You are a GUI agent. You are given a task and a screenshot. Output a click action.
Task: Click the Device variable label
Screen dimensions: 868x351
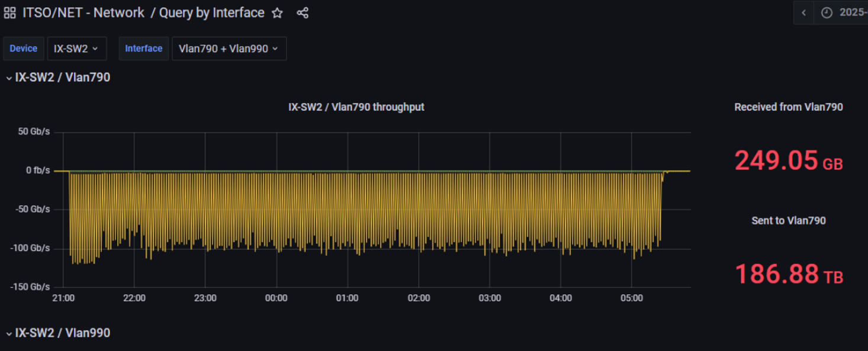pyautogui.click(x=24, y=49)
